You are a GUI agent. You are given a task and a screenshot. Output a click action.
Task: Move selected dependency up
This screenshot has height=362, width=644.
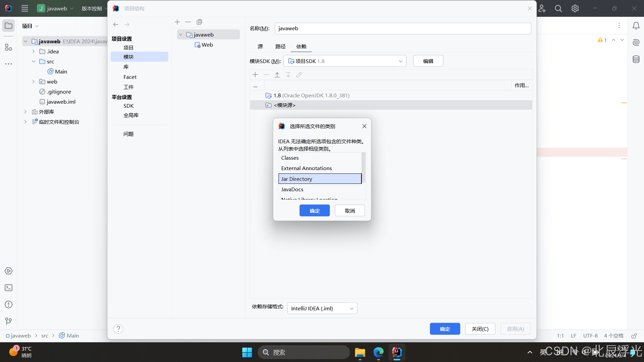(x=277, y=74)
